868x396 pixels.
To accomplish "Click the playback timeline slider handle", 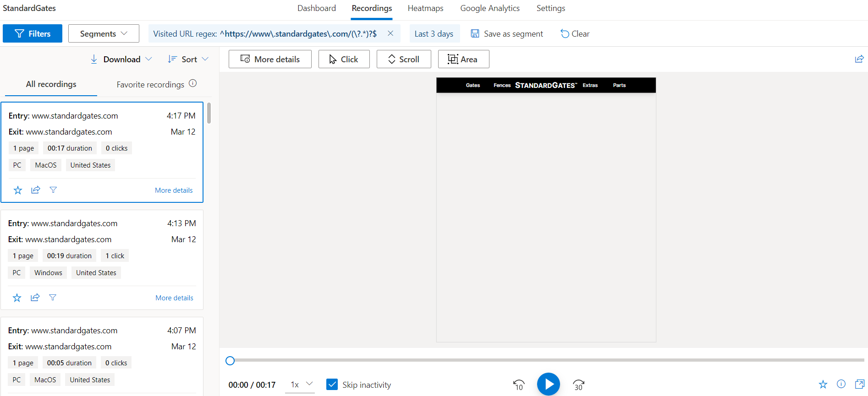I will click(x=230, y=361).
